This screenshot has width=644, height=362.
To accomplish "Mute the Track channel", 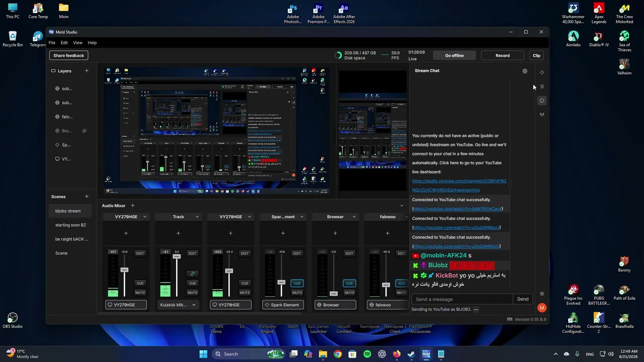I will (192, 293).
